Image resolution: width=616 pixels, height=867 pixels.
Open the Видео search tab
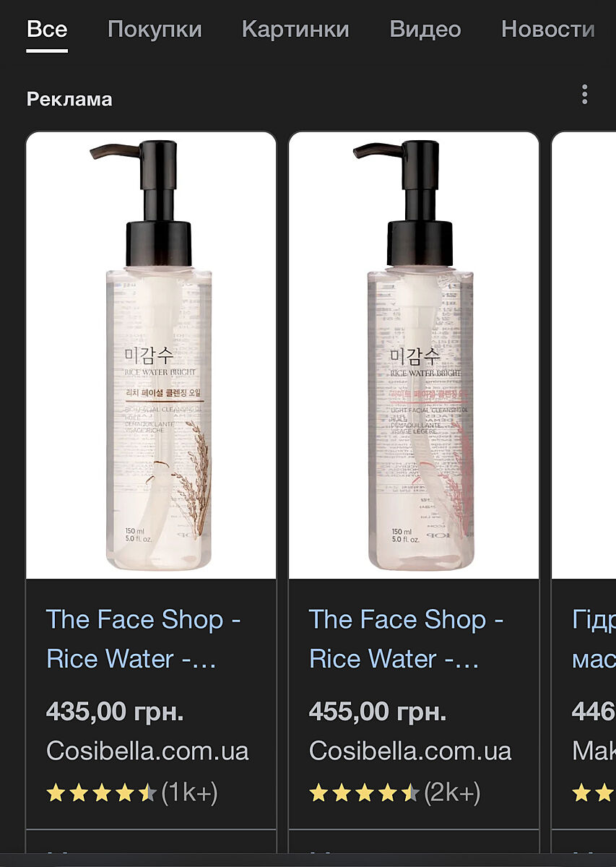pos(425,30)
